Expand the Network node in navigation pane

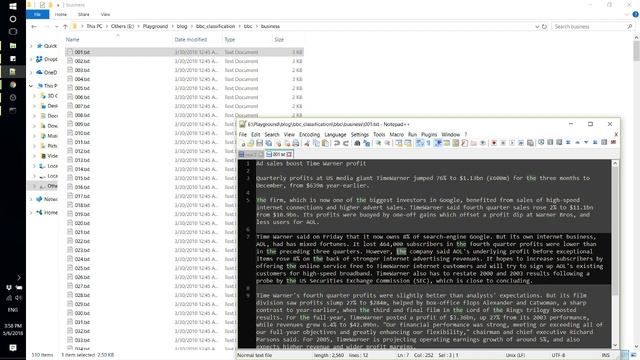pos(31,199)
